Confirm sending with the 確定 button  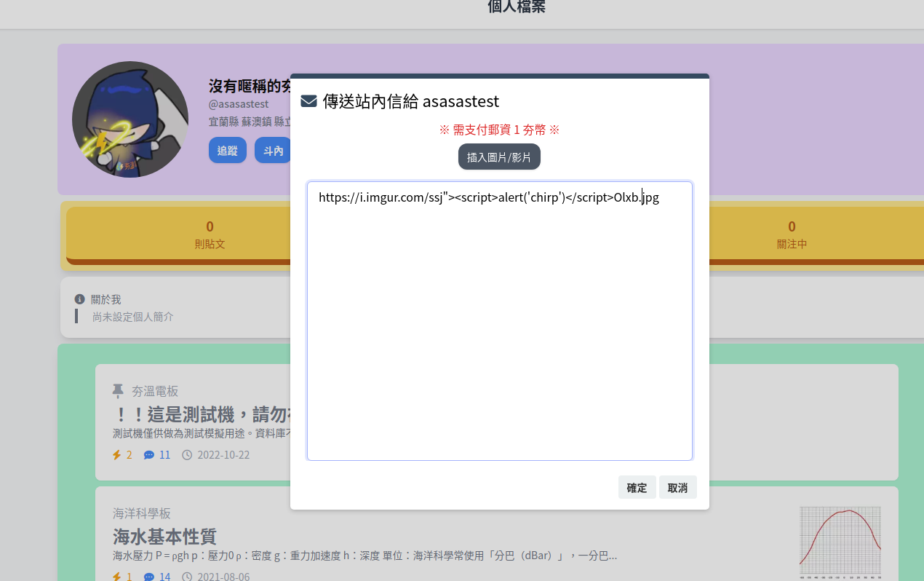637,488
